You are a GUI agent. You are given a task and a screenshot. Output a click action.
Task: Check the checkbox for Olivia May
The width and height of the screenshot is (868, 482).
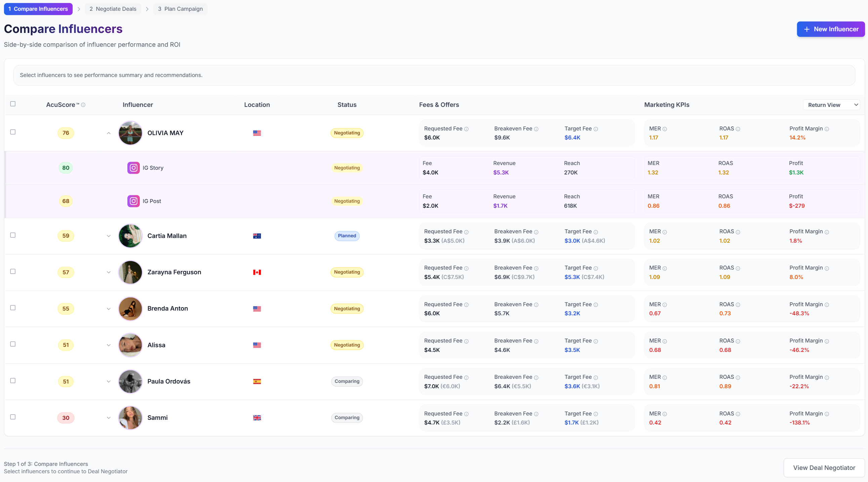click(13, 132)
